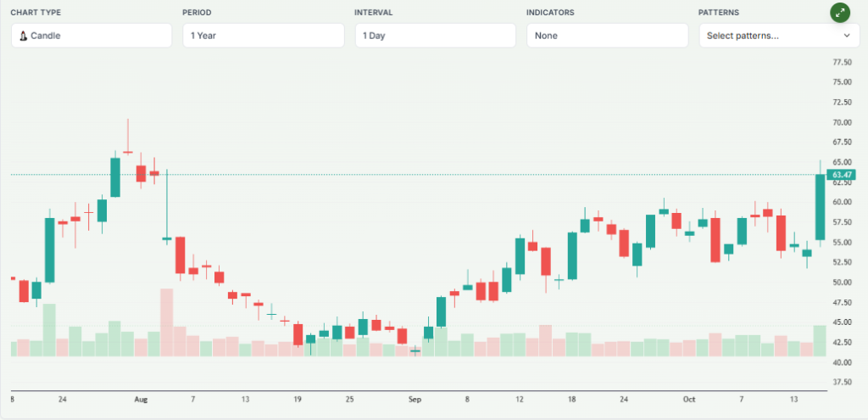Expand the Patterns list using chevron arrow
The width and height of the screenshot is (868, 420).
[846, 36]
